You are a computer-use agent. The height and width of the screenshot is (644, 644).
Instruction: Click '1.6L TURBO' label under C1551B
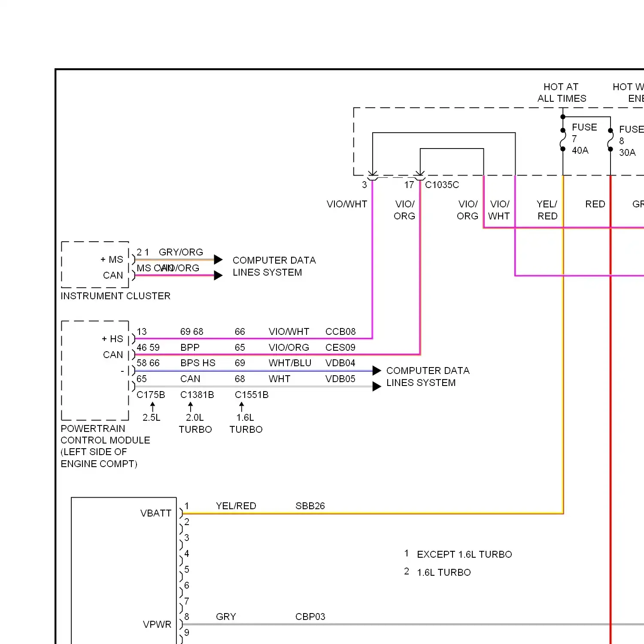(246, 423)
